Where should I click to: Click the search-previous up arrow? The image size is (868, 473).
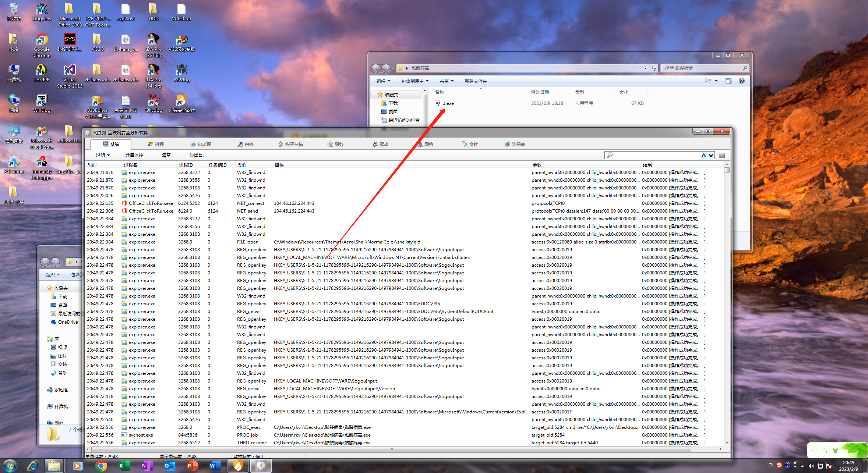coord(703,155)
